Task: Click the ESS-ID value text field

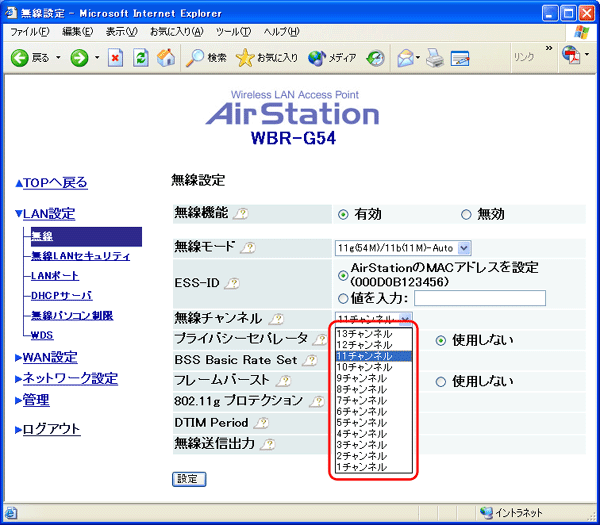Action: 480,298
